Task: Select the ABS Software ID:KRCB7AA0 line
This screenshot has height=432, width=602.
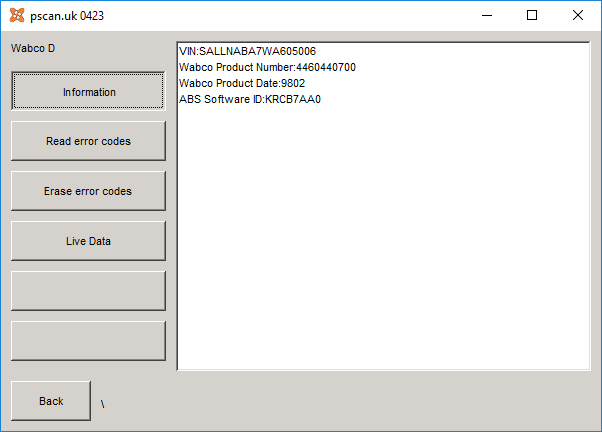Action: click(250, 99)
